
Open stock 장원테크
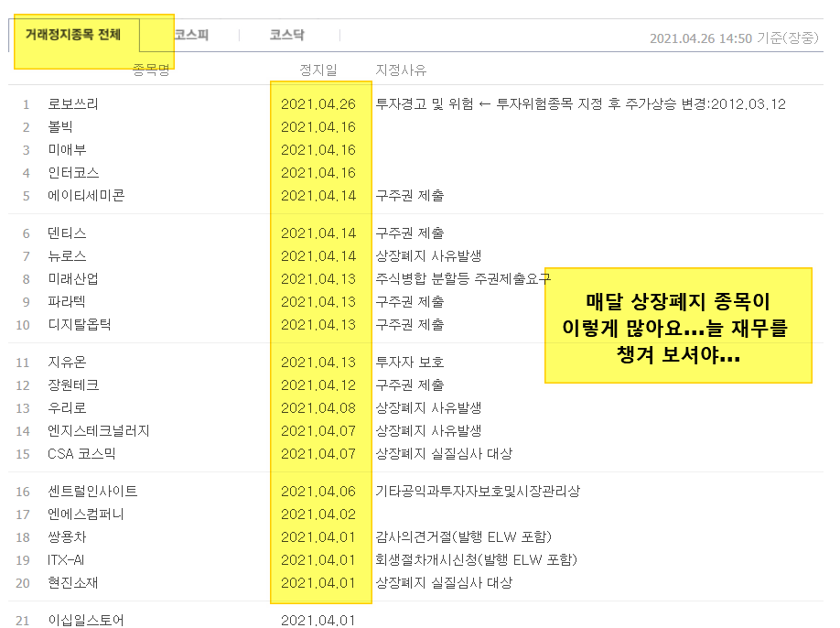[x=73, y=385]
